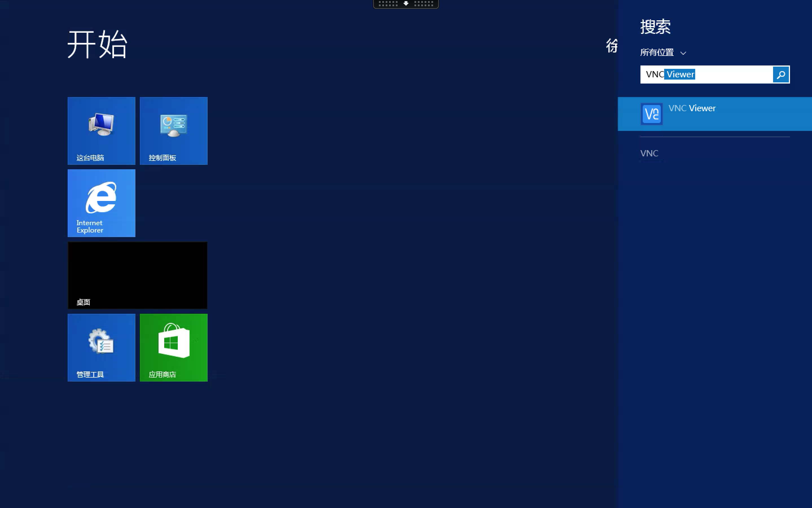Click the partially visible user account name
Screen dimensions: 812x508
(611, 46)
